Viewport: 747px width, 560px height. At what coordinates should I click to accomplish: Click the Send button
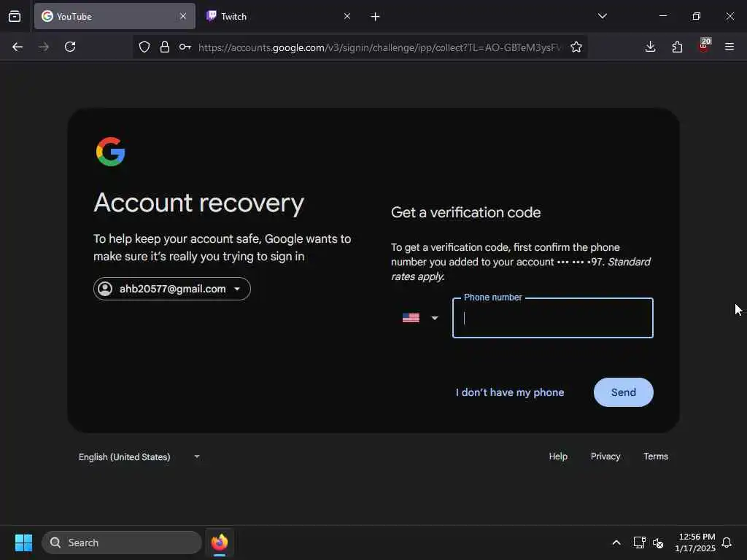pos(623,392)
